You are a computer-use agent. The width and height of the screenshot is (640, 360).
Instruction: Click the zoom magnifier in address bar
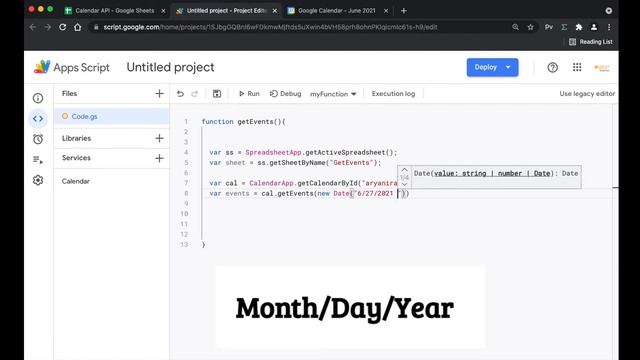coord(516,27)
